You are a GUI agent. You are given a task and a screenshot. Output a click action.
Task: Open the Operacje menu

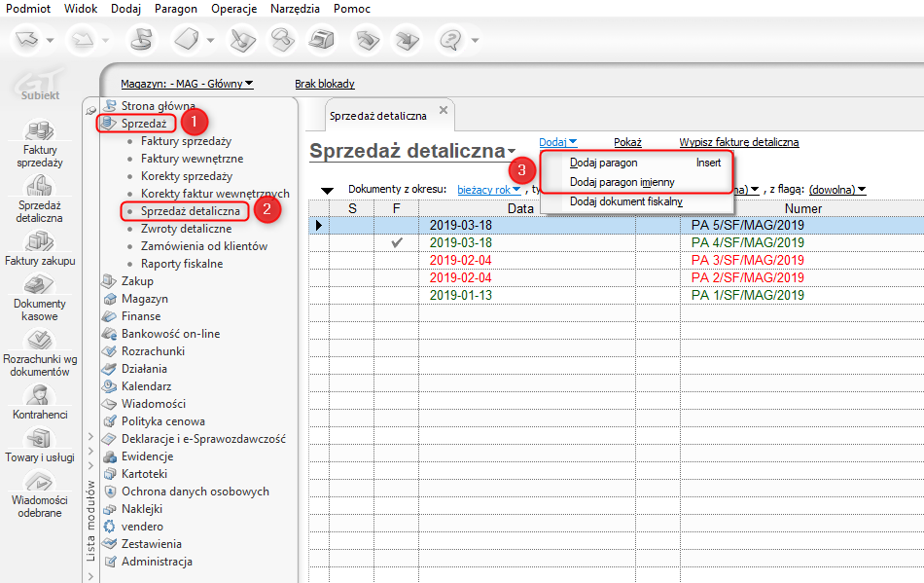click(234, 8)
